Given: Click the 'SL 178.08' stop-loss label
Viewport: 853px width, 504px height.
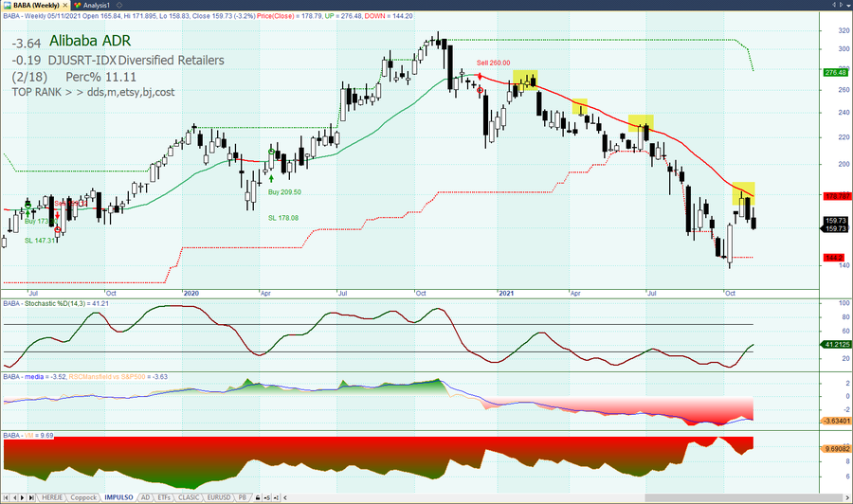Looking at the screenshot, I should [282, 218].
